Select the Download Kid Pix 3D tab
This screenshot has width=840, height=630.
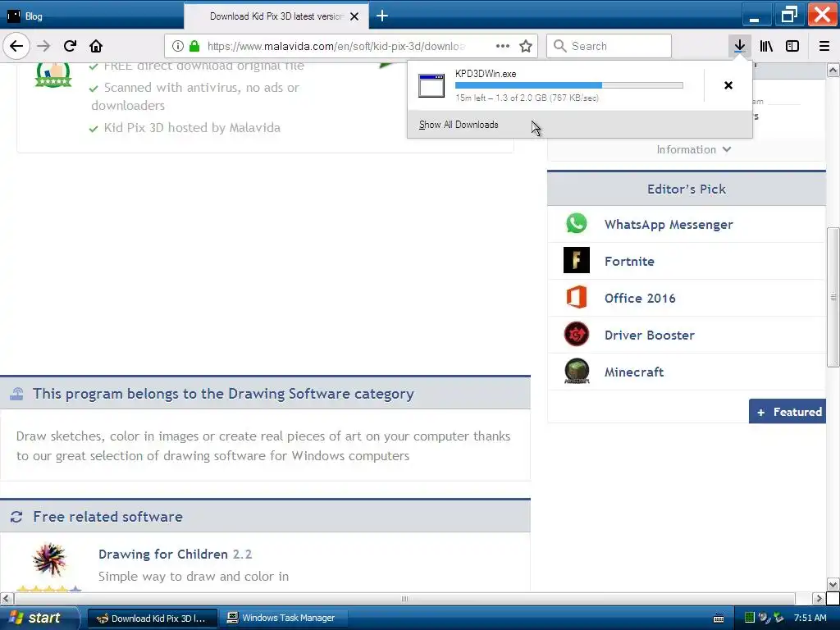pos(276,16)
